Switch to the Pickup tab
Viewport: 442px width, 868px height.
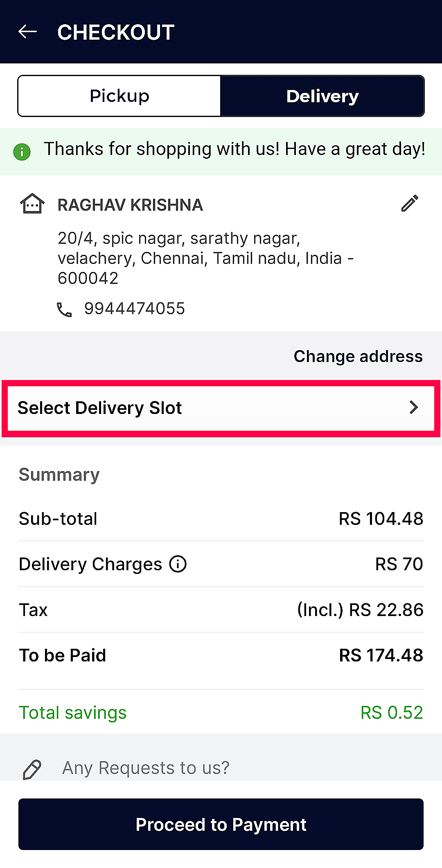click(120, 96)
